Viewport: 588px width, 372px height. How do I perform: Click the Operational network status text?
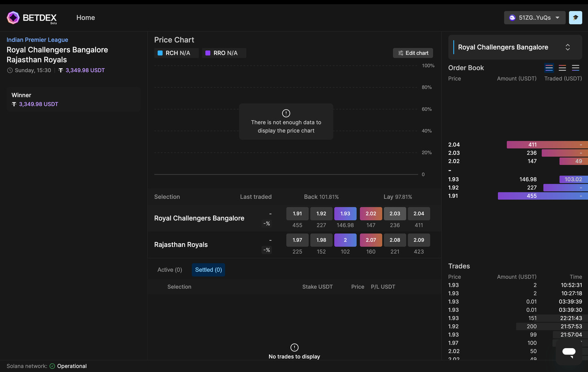coord(72,366)
